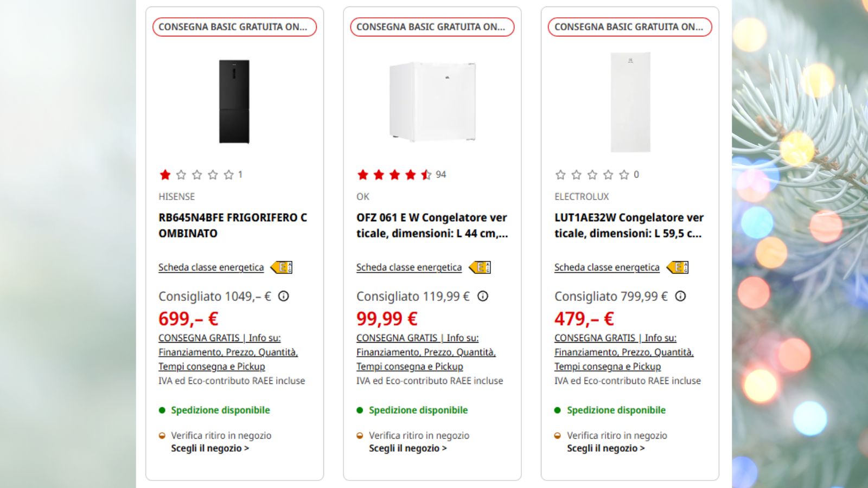Click the OK freezer 94 reviews stars

pyautogui.click(x=401, y=175)
